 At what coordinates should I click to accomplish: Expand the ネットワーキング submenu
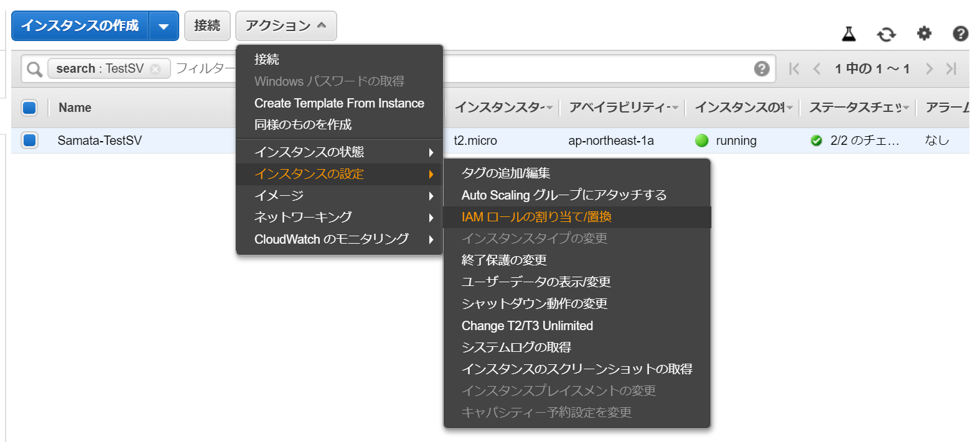[x=339, y=218]
